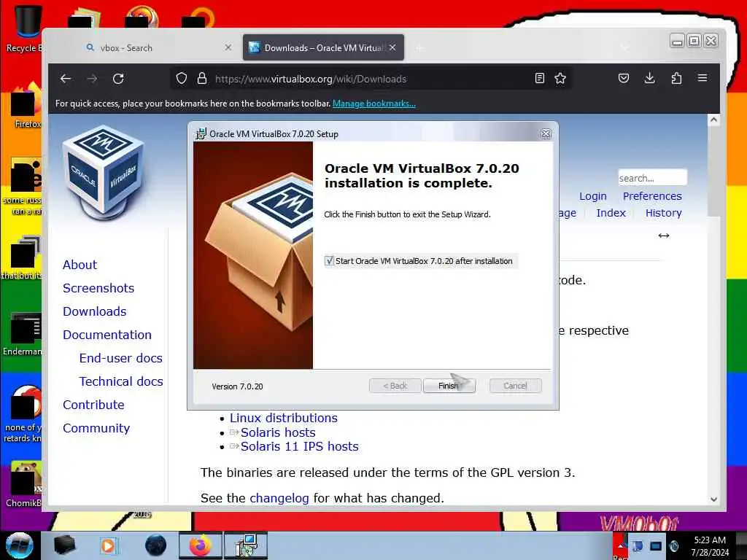
Task: Open the media player taskbar icon
Action: (108, 545)
